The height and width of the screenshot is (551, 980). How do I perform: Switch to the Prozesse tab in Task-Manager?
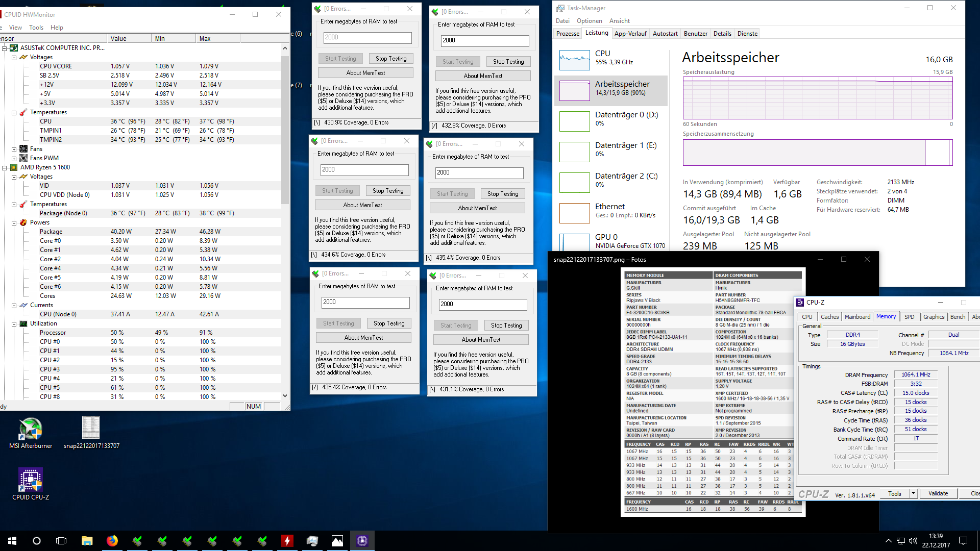pyautogui.click(x=568, y=34)
